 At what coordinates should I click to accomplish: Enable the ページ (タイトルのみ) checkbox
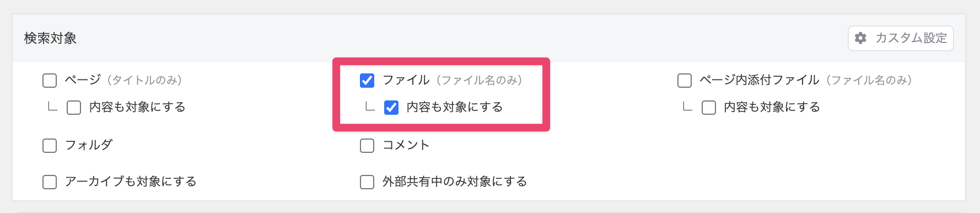[x=50, y=81]
